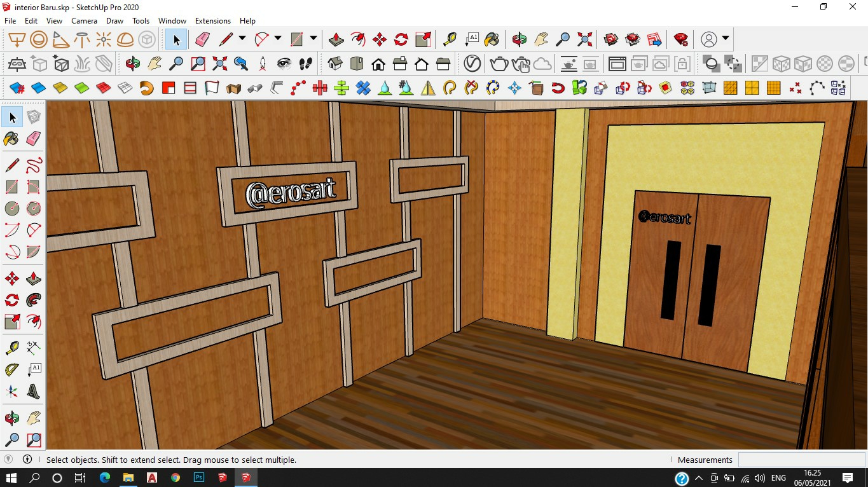Switch to Iso view
Screen dimensions: 868x487
pos(335,64)
